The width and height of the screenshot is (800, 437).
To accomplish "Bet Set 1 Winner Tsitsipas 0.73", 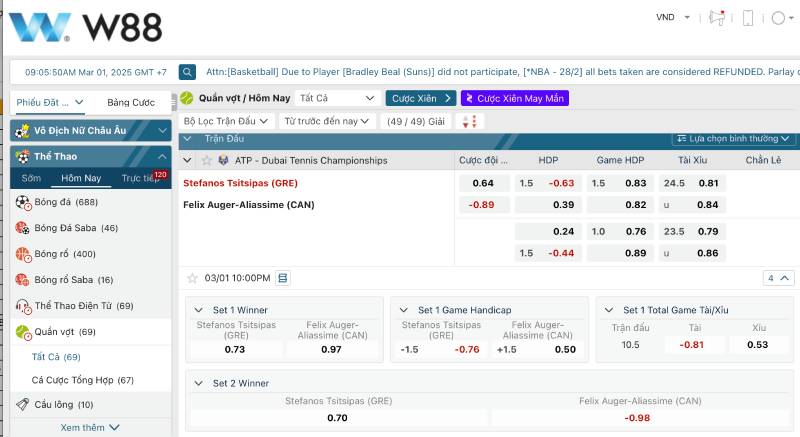I will pyautogui.click(x=235, y=350).
